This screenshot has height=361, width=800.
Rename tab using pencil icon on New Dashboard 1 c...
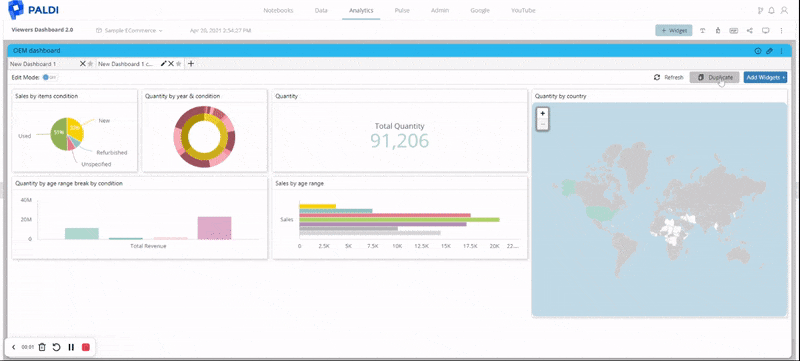point(163,64)
